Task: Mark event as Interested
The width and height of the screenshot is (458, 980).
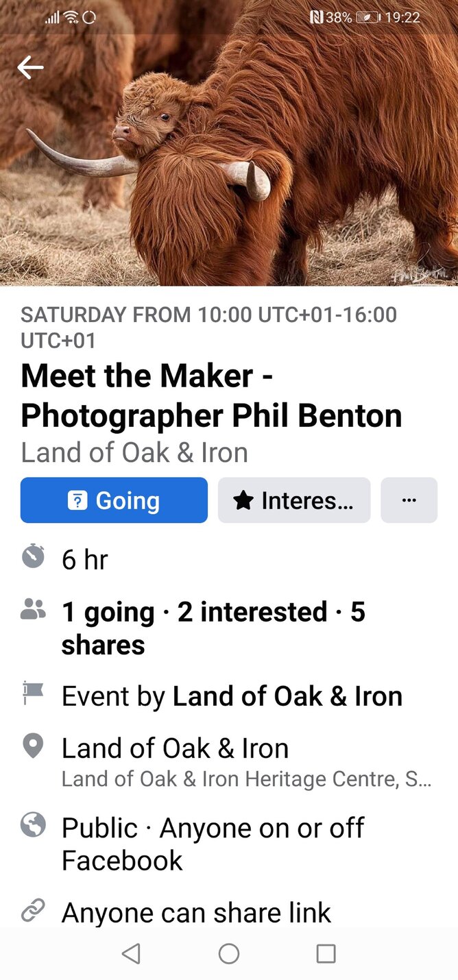Action: 294,500
